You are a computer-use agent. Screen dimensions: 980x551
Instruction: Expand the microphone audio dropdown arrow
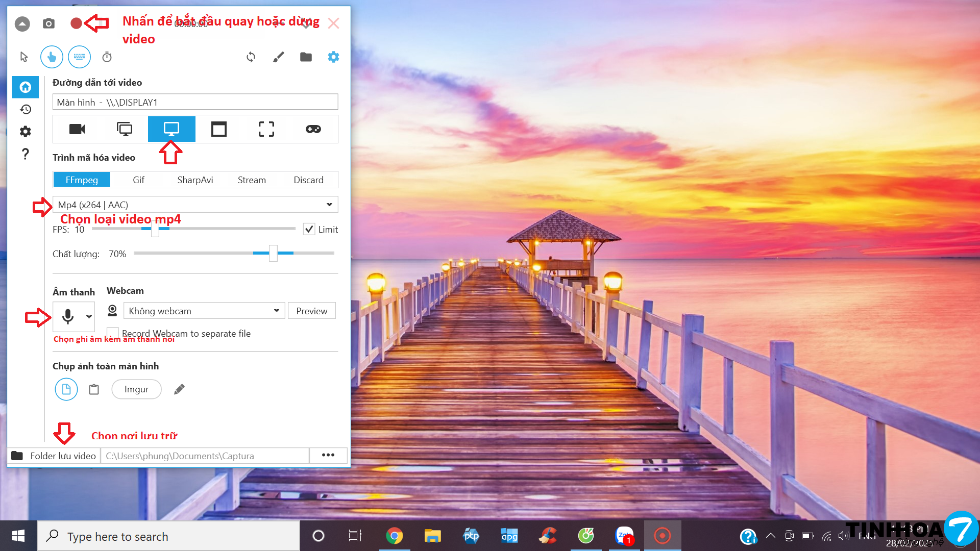[x=89, y=317]
